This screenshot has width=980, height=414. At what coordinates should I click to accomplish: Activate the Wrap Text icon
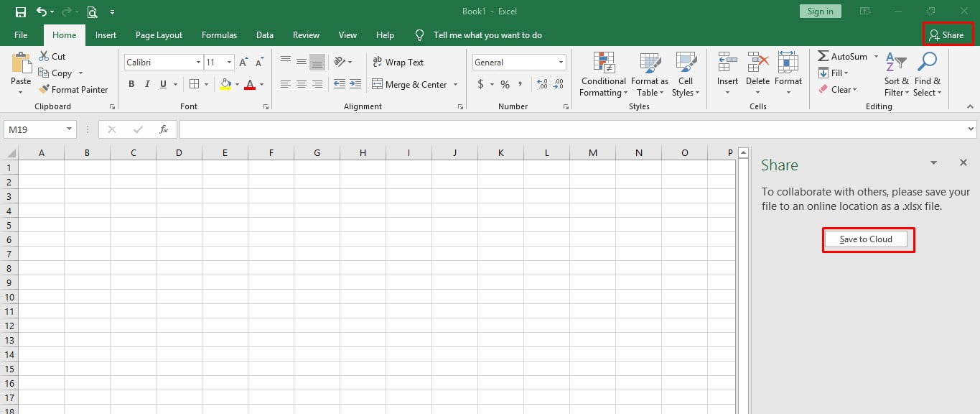coord(398,62)
